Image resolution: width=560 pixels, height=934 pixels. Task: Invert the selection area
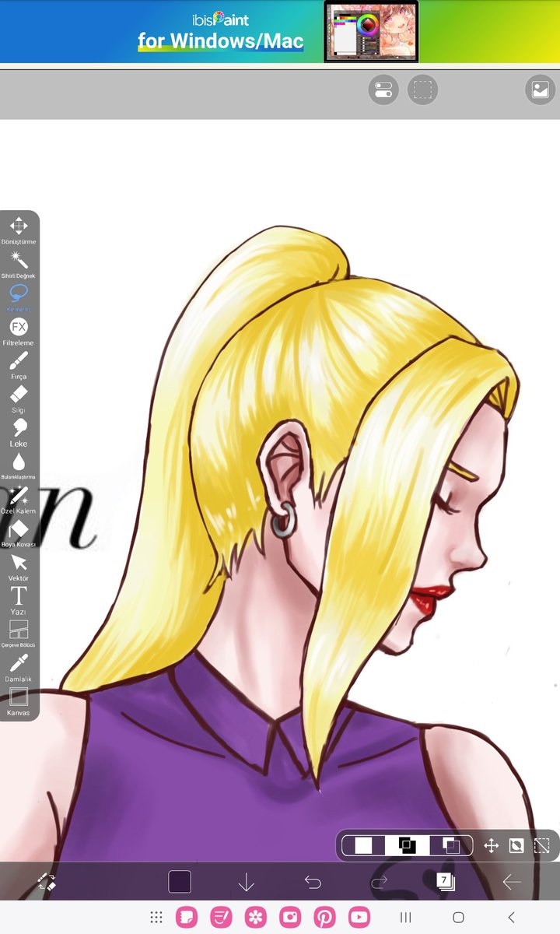[516, 845]
